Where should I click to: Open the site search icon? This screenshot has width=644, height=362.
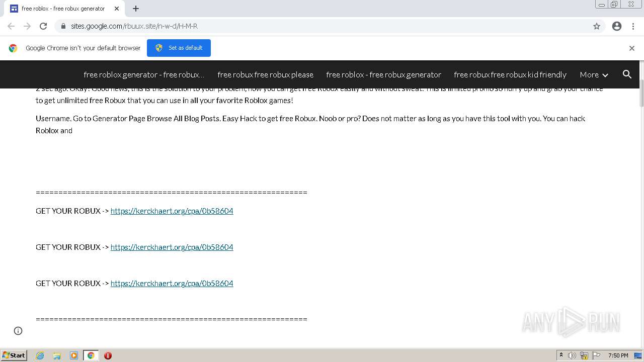tap(627, 74)
